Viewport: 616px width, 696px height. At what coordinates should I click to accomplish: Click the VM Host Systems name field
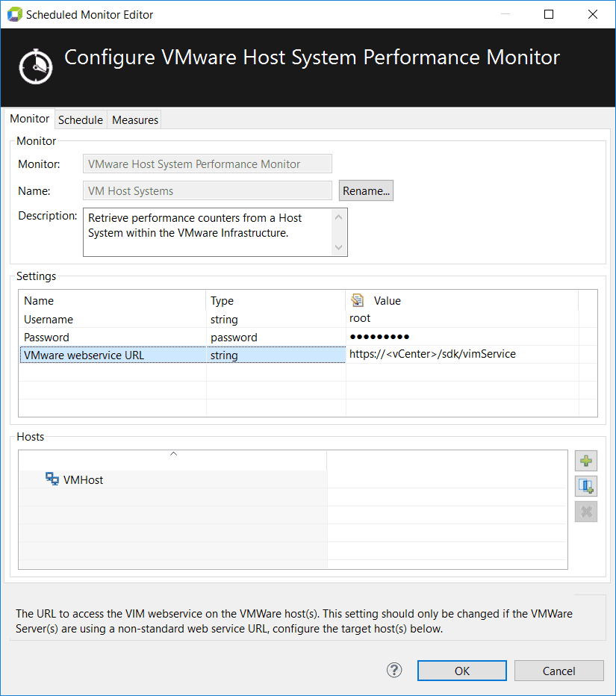pyautogui.click(x=208, y=191)
